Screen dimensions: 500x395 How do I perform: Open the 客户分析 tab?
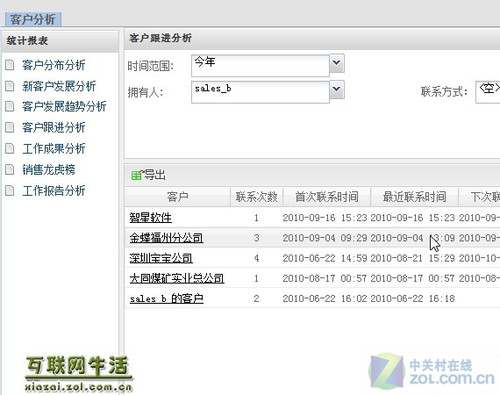coord(33,19)
